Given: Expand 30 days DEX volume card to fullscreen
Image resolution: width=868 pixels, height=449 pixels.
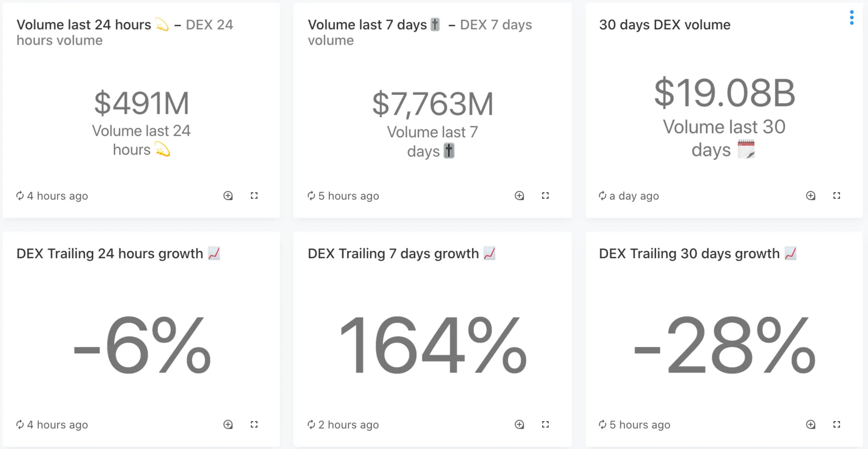Looking at the screenshot, I should 837,196.
